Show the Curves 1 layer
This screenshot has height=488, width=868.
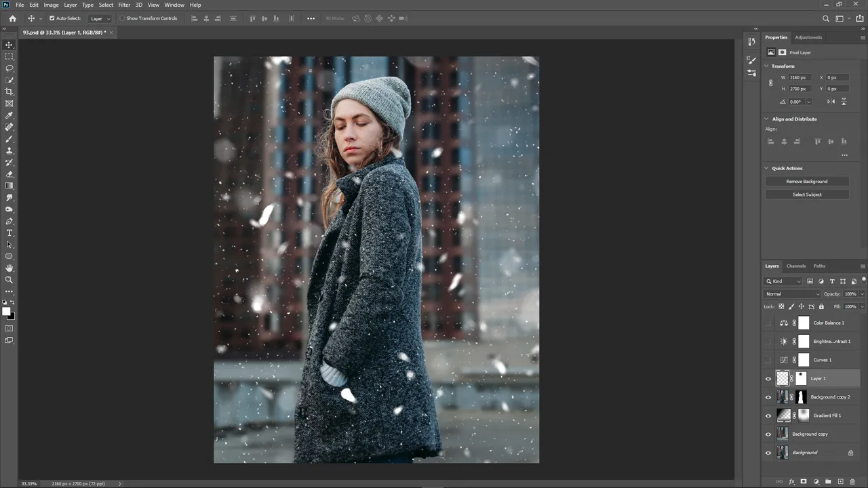point(768,360)
